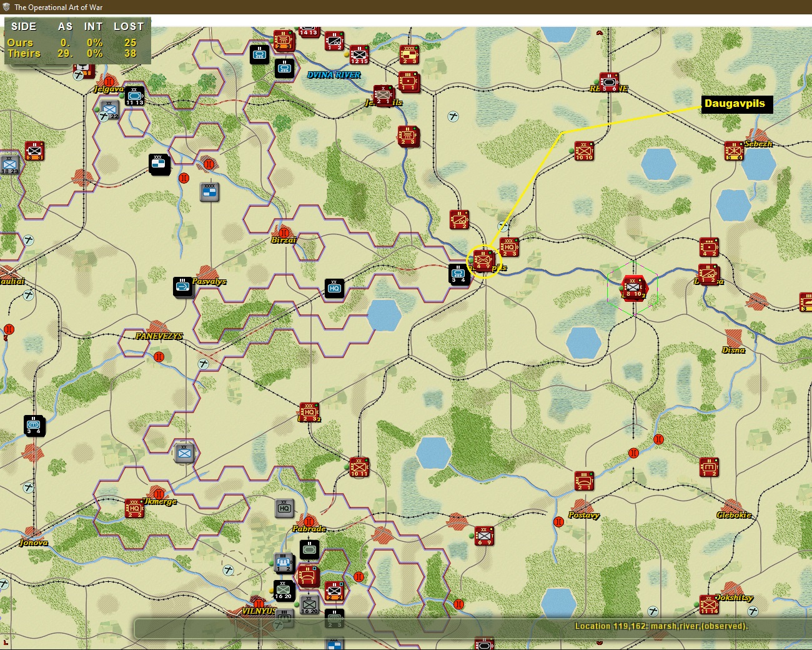Screen dimensions: 812x650
Task: Click the Location 119,162 status text
Action: pos(661,626)
